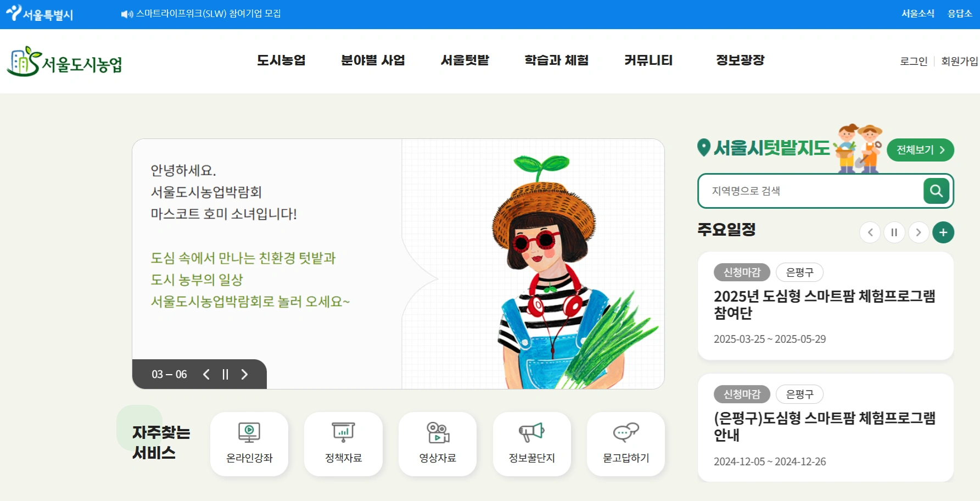Click the 지역명으로 검색 input field

click(813, 191)
